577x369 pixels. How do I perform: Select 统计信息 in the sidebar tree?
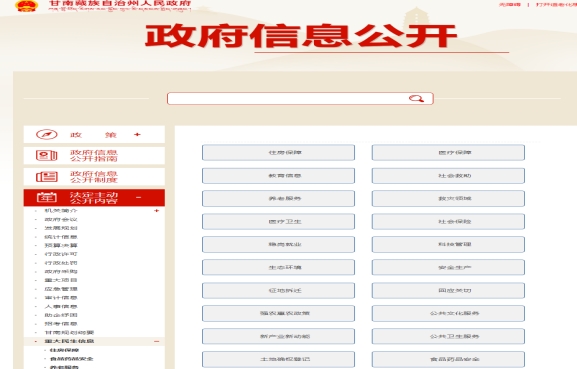61,237
